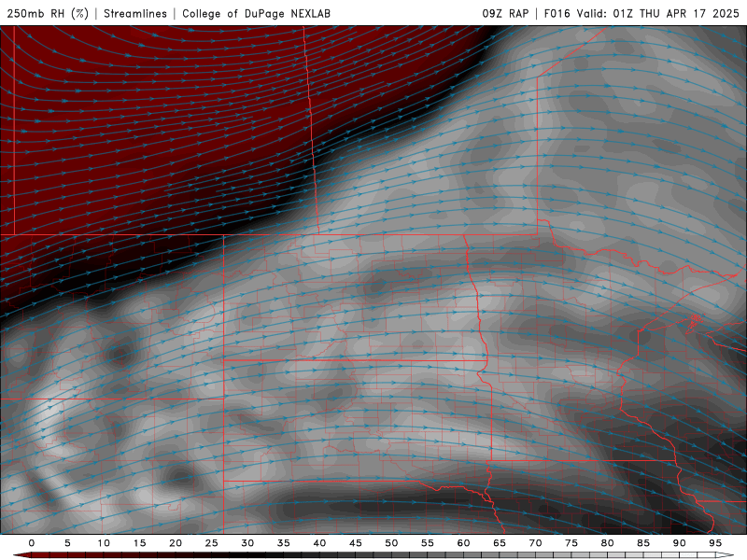Click the 15 label on the RH scale
The image size is (747, 560).
click(x=139, y=543)
